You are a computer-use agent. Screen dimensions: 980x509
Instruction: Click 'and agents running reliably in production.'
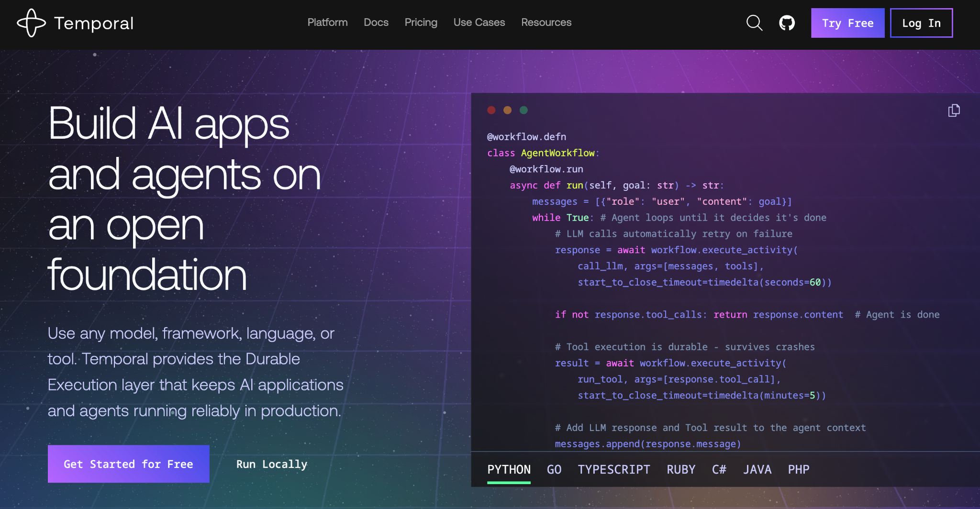point(194,411)
